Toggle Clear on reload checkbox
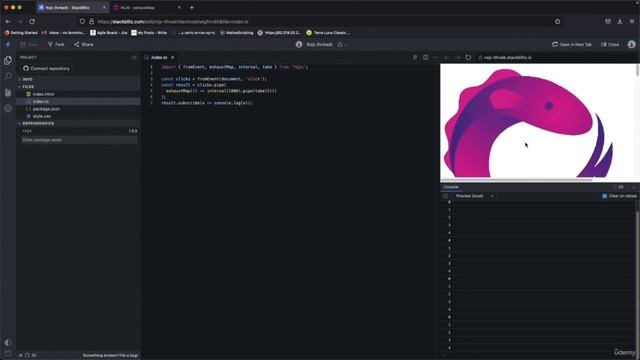The height and width of the screenshot is (360, 640). click(604, 196)
